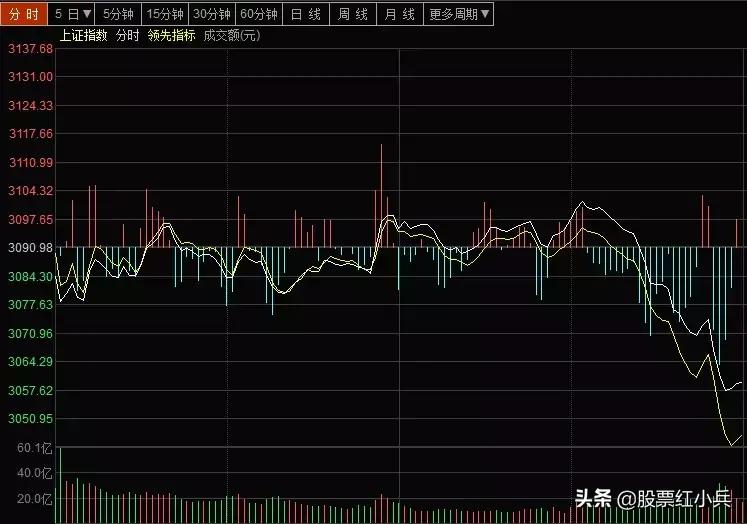The image size is (747, 524).
Task: Click the 上证指数 index label
Action: [83, 35]
